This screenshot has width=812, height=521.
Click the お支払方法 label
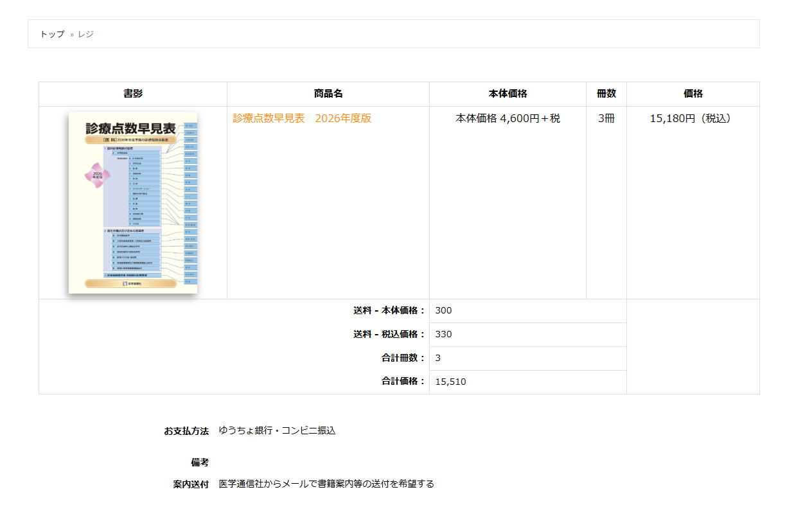click(186, 431)
